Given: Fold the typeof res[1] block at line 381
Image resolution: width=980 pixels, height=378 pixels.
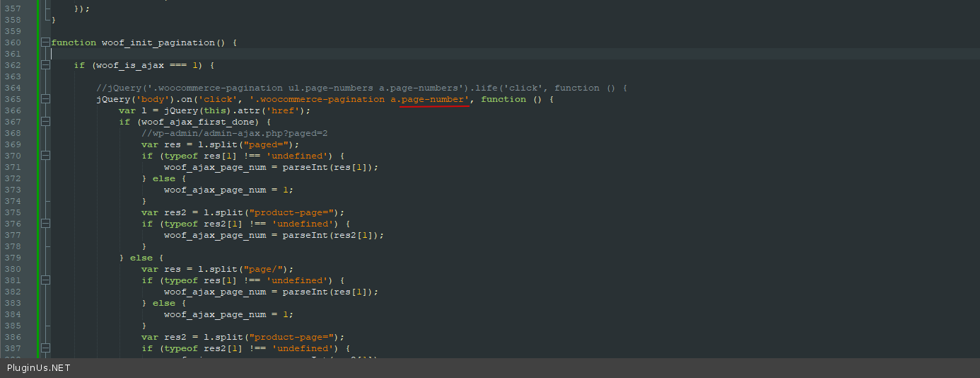Looking at the screenshot, I should pos(45,281).
